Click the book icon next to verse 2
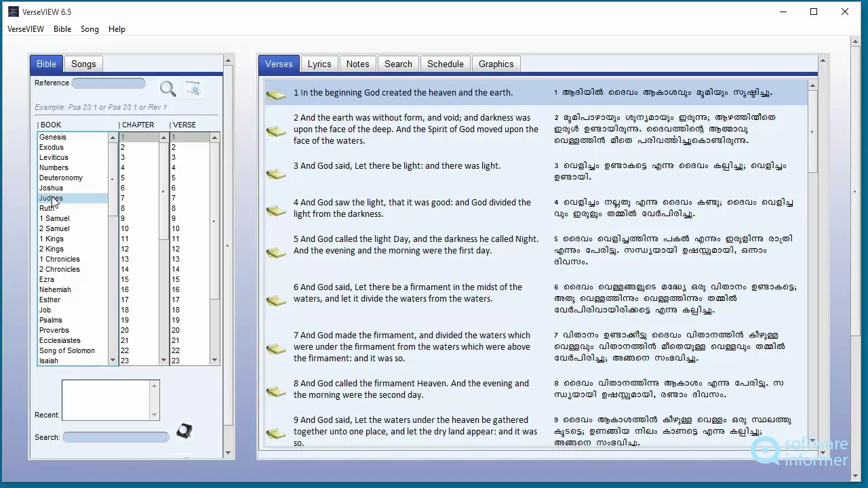The height and width of the screenshot is (488, 868). [276, 131]
